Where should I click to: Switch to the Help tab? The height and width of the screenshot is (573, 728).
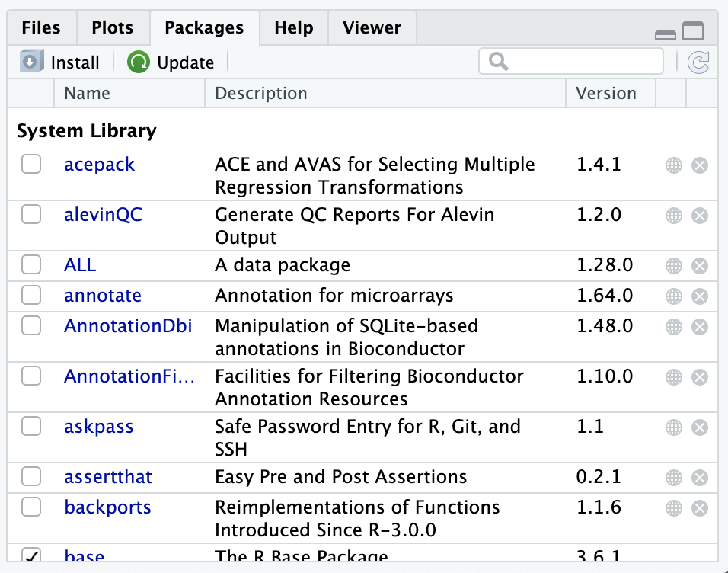293,27
